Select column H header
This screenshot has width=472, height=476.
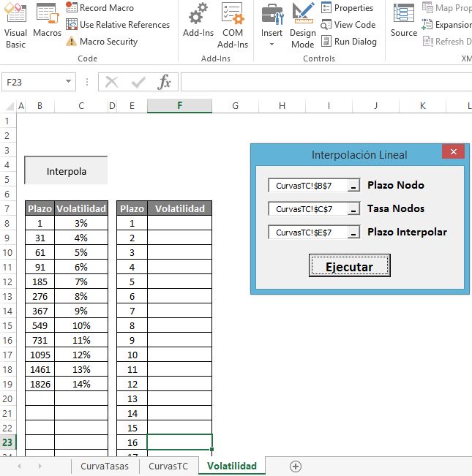coord(282,105)
